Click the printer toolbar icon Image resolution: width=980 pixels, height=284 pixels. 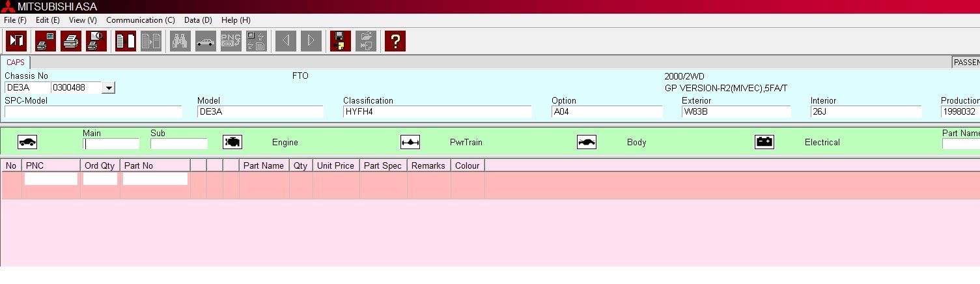(71, 41)
